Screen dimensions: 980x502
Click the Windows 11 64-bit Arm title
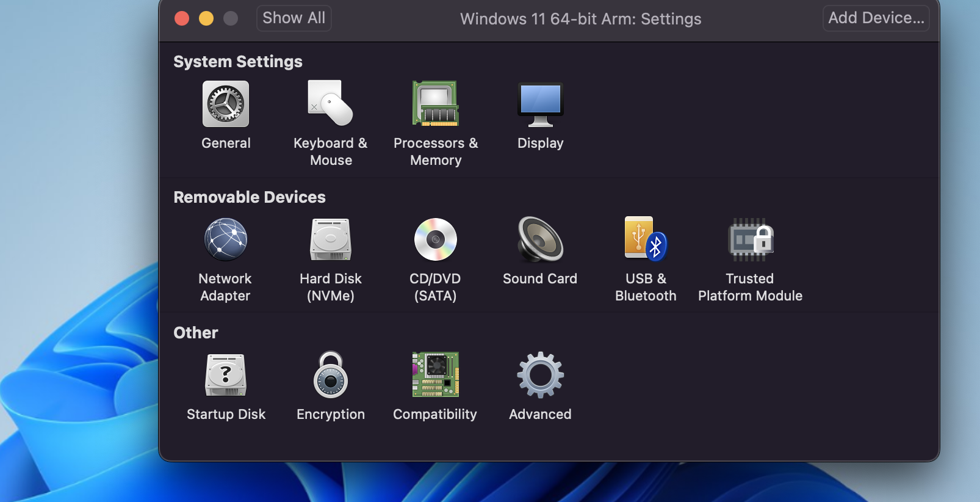(580, 19)
